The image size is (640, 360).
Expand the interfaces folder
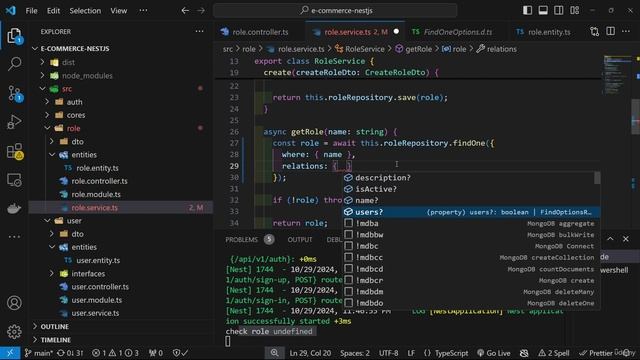(52, 273)
